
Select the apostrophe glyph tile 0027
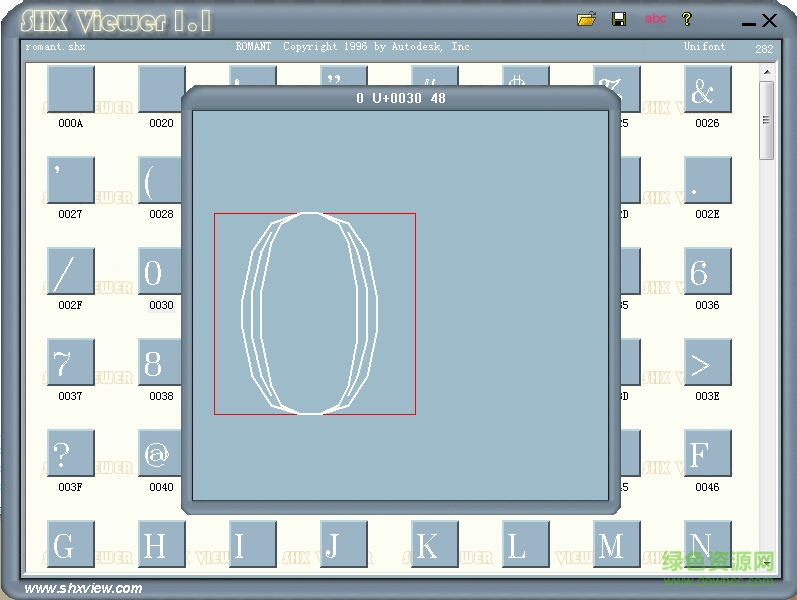(70, 181)
